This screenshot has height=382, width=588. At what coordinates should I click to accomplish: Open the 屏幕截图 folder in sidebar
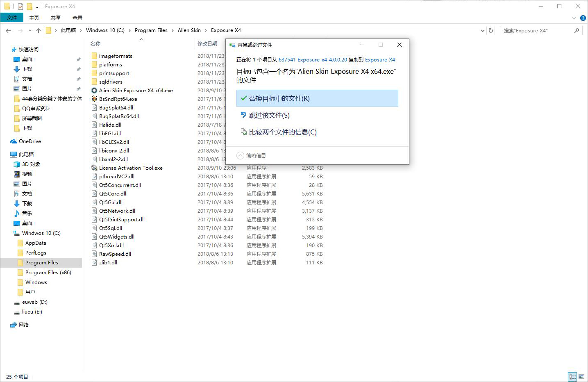(x=32, y=118)
